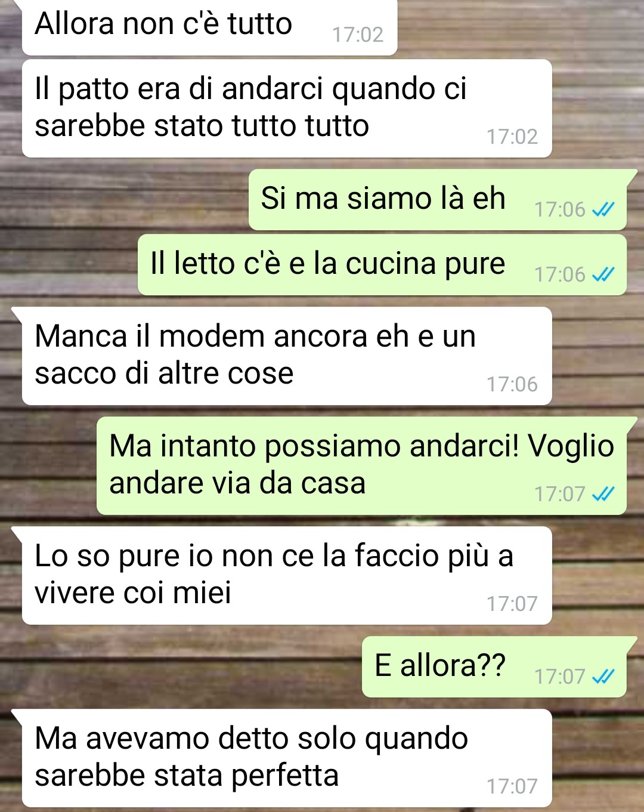Select the 'Ma intanto possiamo andarci!' bubble
The height and width of the screenshot is (812, 644).
point(362,466)
